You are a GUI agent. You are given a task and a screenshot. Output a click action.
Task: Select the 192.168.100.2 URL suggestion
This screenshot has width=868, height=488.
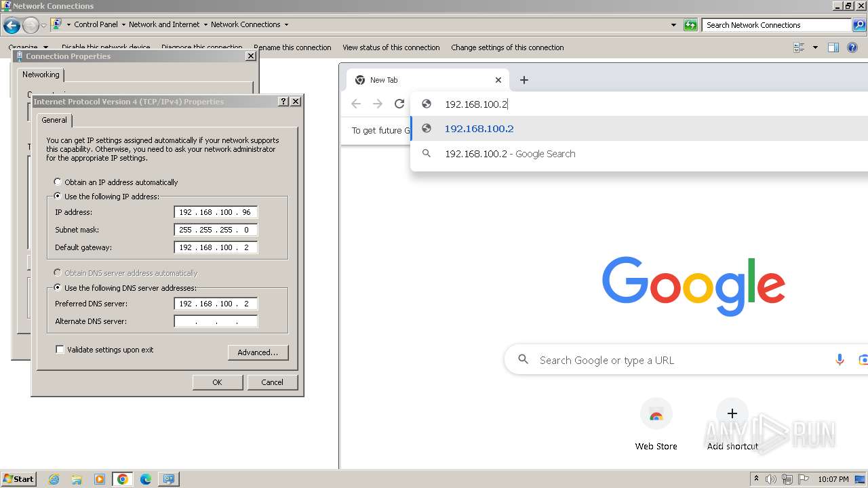639,129
